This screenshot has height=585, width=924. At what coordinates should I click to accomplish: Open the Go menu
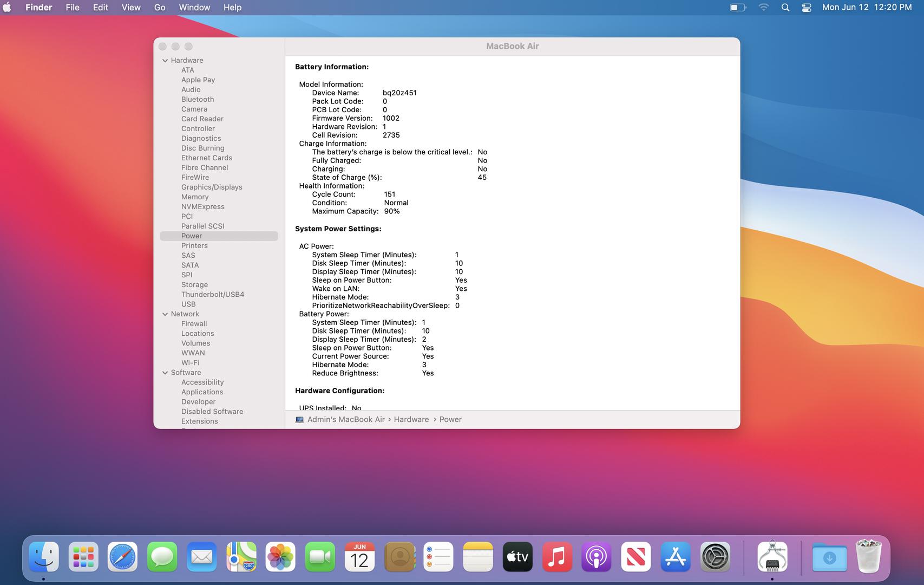click(x=160, y=8)
